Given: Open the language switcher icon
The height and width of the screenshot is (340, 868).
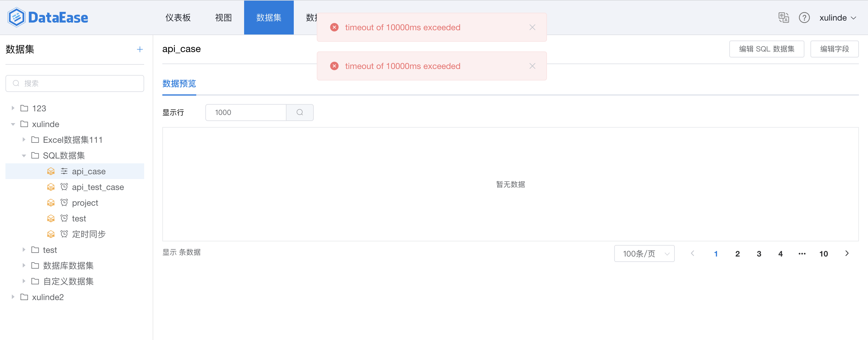Looking at the screenshot, I should pos(783,18).
